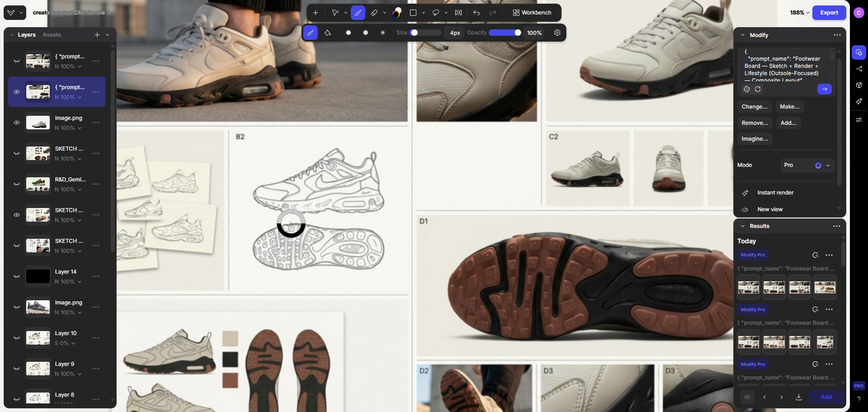
Task: Show the Layer 14 layer
Action: coord(17,276)
